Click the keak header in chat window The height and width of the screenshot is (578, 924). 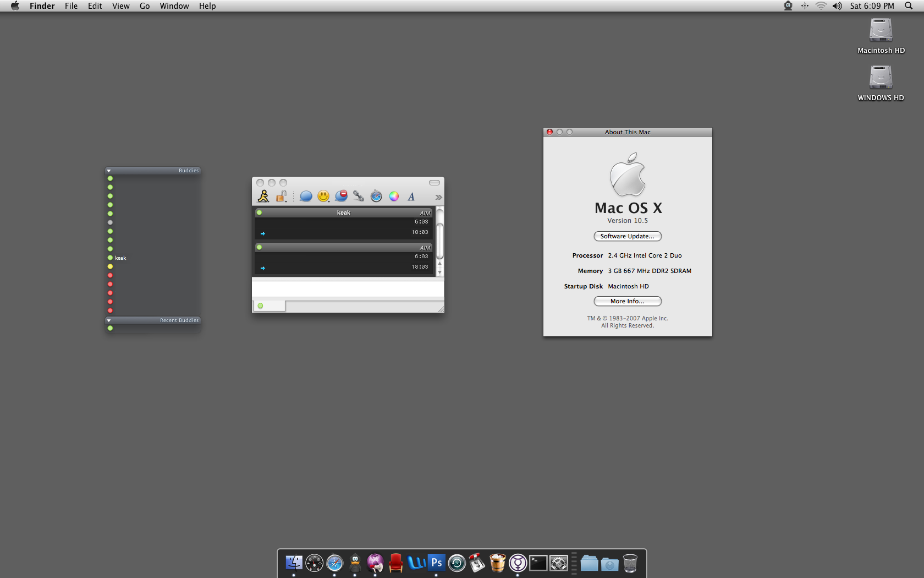pyautogui.click(x=344, y=212)
